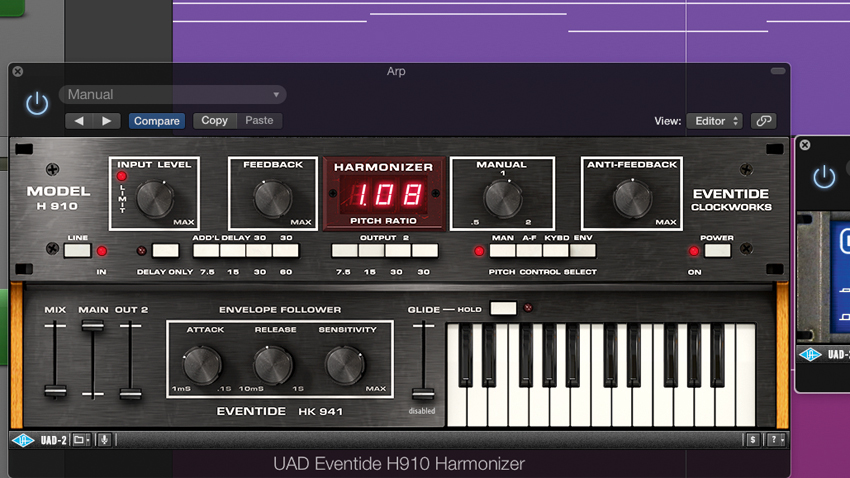Toggle the Line In switch
Viewport: 850px width, 478px height.
[x=78, y=250]
